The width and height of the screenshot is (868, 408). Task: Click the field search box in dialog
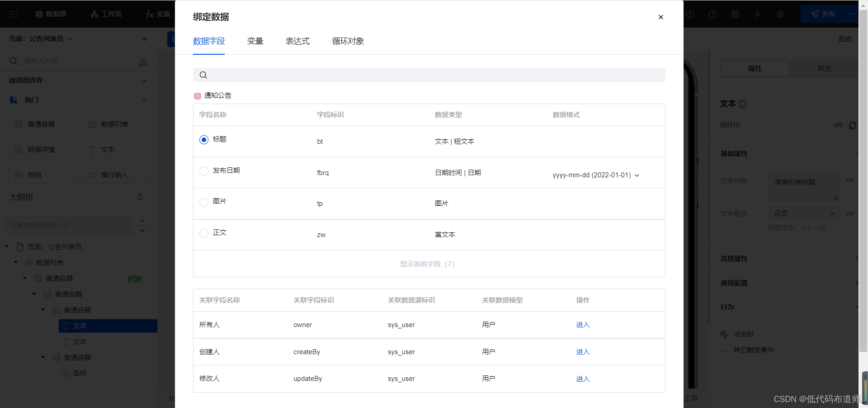[429, 75]
